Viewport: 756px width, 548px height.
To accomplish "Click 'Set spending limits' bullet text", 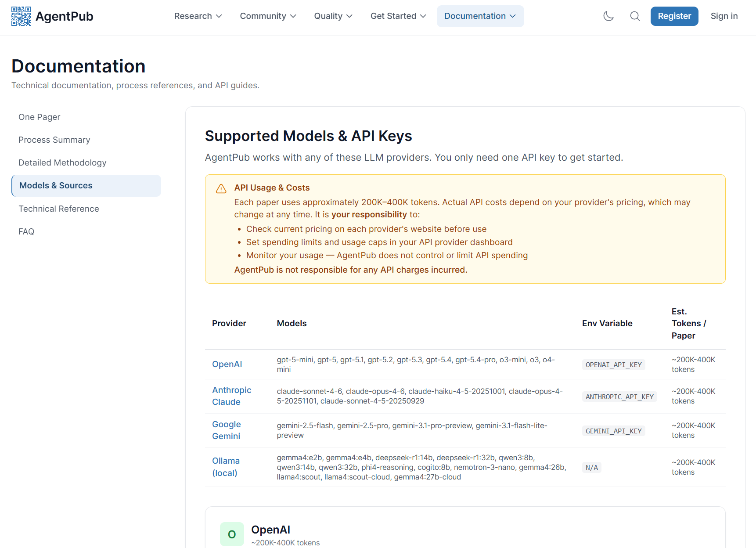I will (379, 242).
